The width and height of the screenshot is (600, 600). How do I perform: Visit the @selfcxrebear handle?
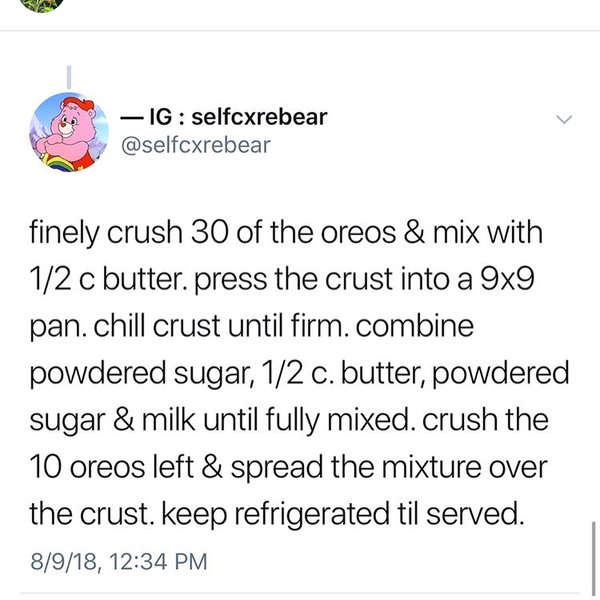click(x=196, y=145)
